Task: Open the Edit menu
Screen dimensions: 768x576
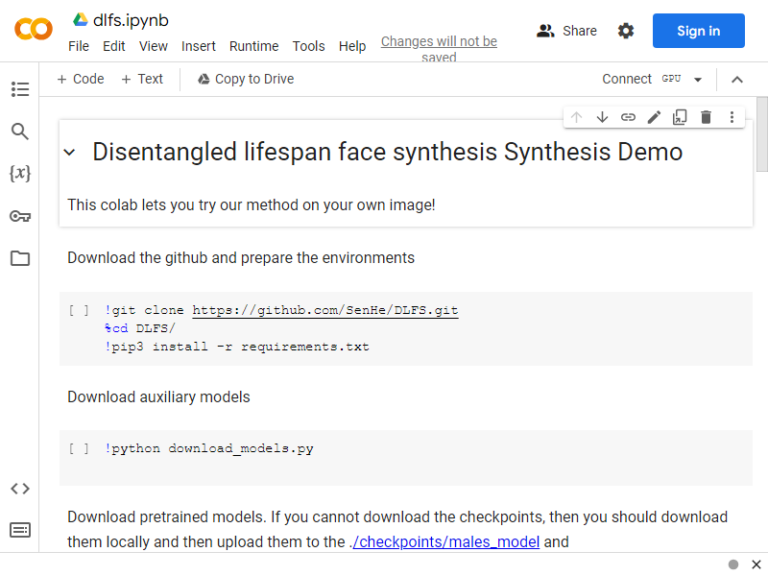Action: (114, 46)
